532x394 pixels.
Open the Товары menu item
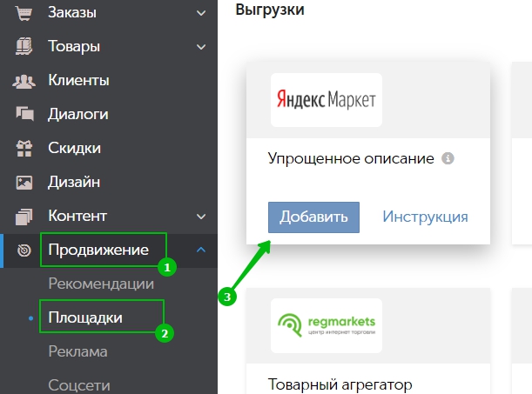click(x=74, y=46)
